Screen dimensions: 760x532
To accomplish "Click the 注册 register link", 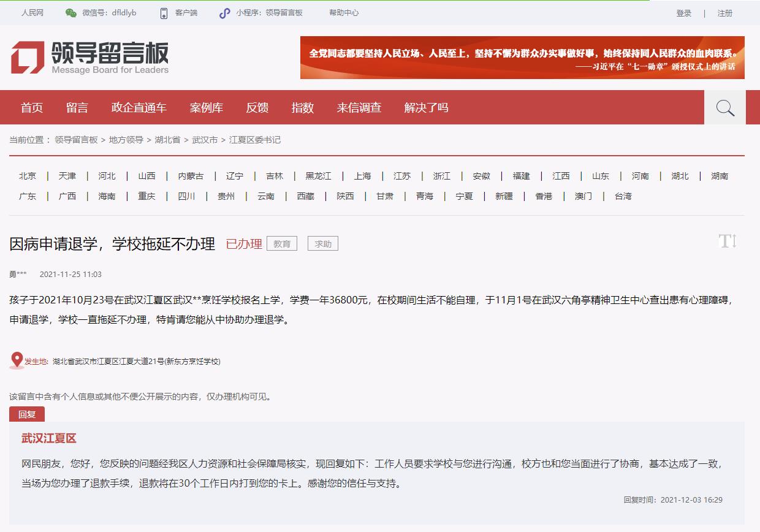I will [725, 13].
